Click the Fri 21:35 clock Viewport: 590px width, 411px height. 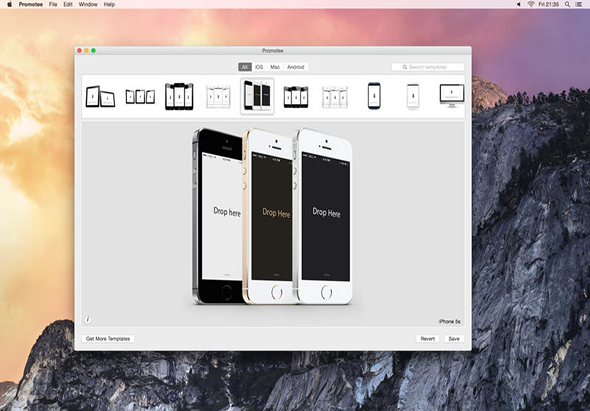[x=549, y=5]
